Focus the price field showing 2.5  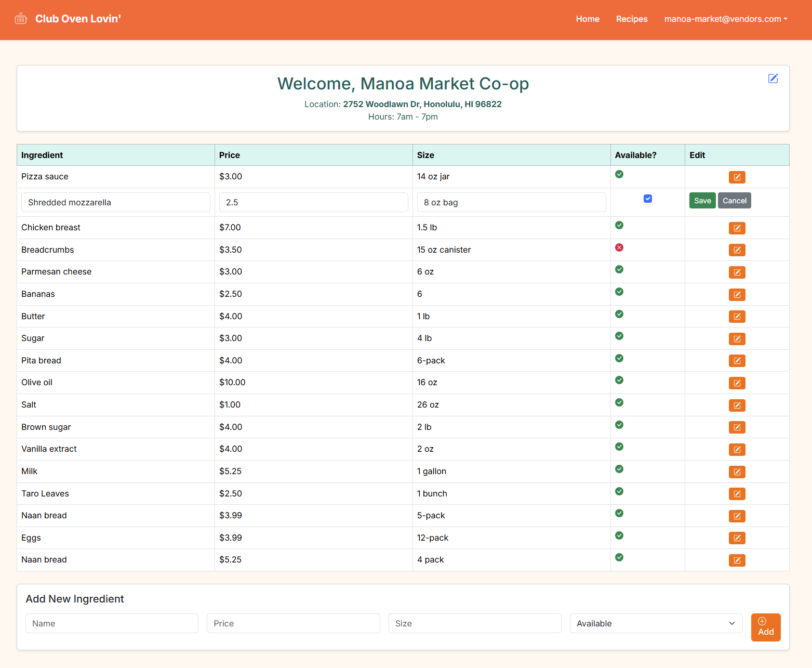click(313, 202)
